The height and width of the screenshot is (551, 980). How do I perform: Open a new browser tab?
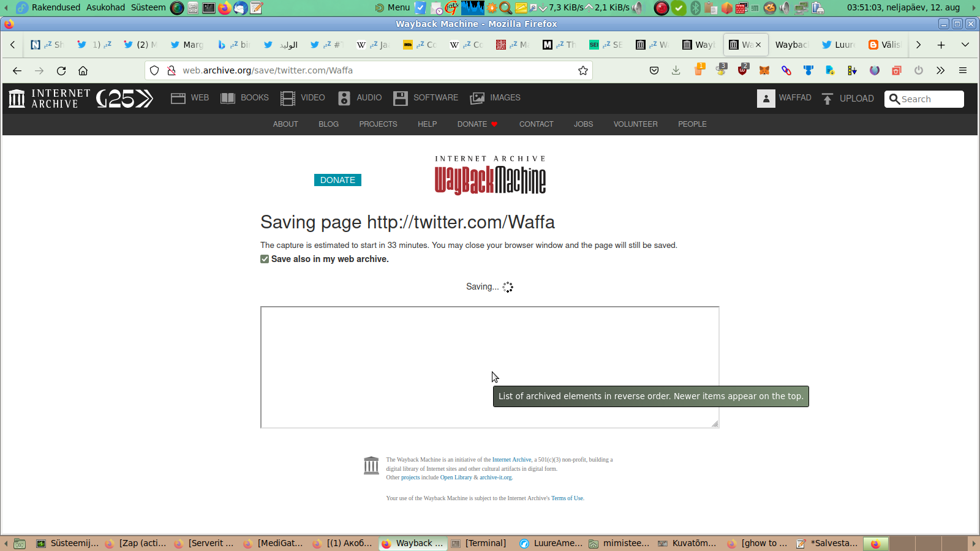(941, 45)
